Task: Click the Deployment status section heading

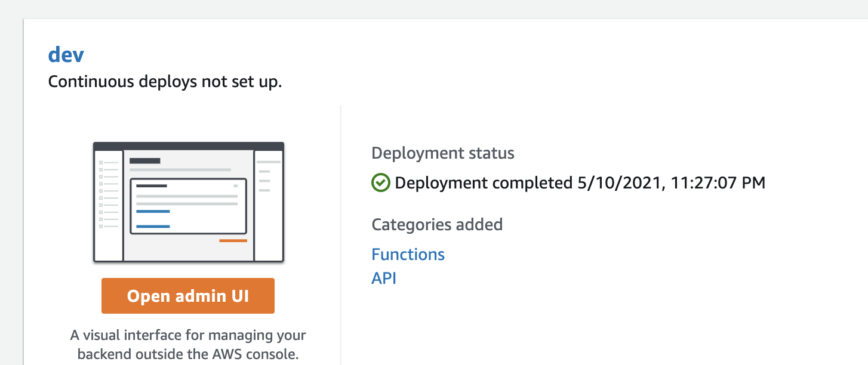Action: pyautogui.click(x=443, y=153)
